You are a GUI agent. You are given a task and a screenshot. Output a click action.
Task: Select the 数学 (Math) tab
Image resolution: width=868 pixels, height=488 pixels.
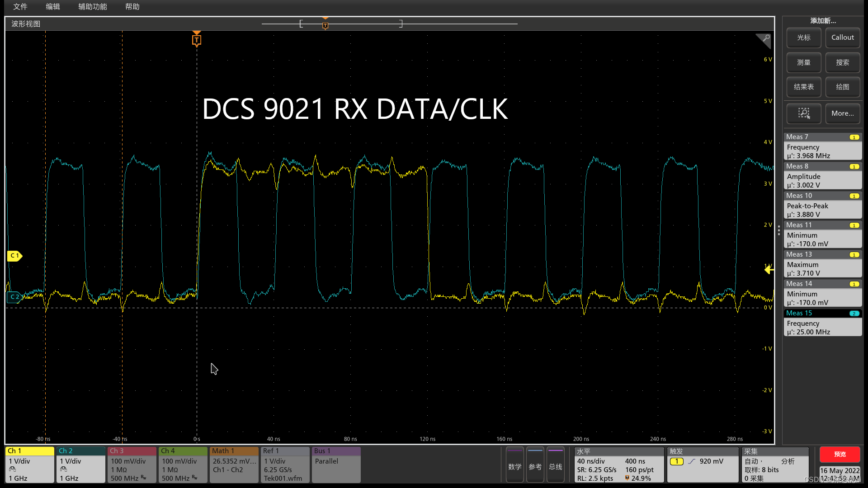point(514,467)
